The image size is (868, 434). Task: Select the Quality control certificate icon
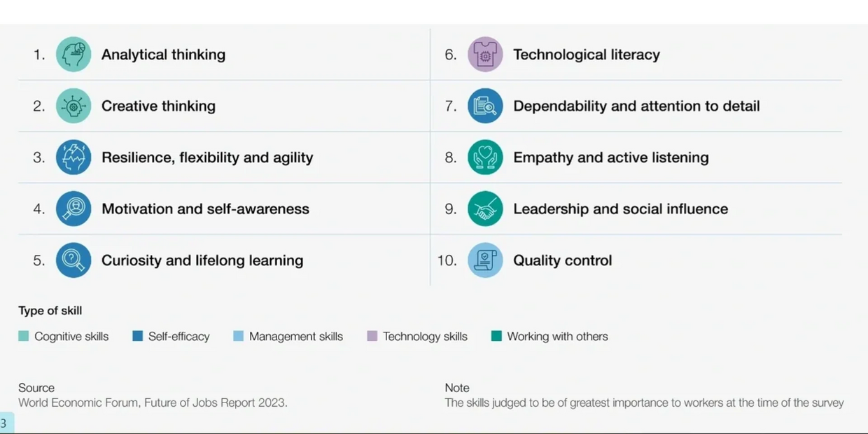coord(485,260)
